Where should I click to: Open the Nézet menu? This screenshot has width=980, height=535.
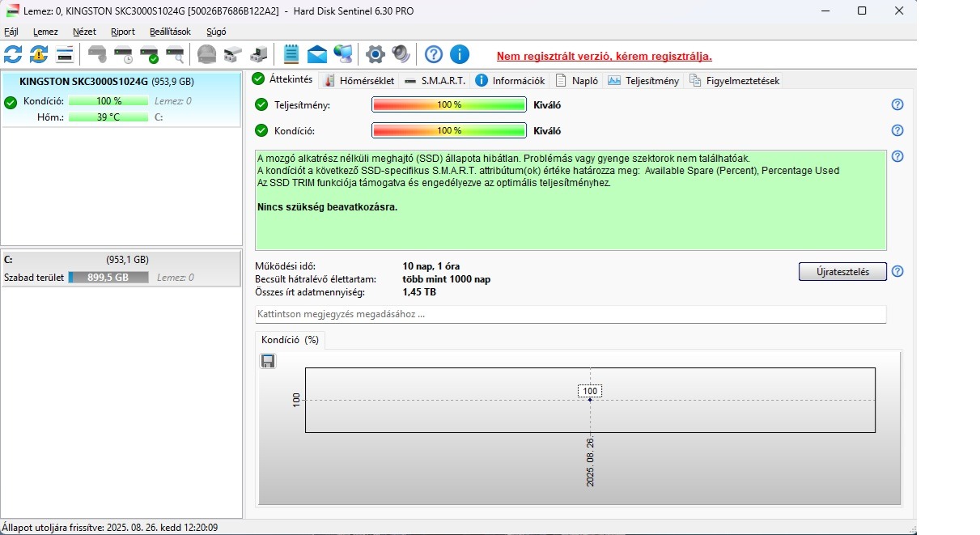84,32
